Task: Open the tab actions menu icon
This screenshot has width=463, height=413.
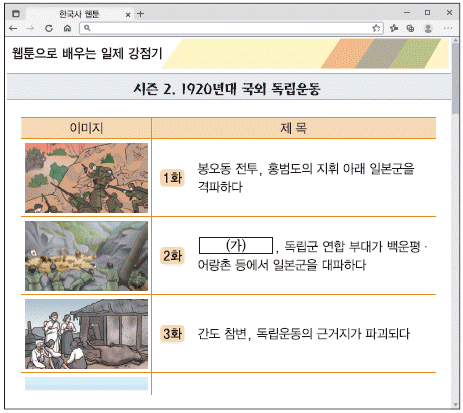Action: (x=16, y=14)
